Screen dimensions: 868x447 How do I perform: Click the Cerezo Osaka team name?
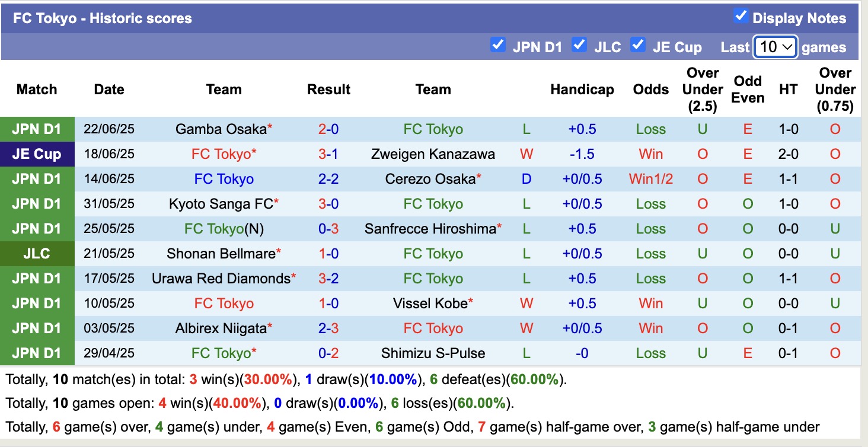click(x=430, y=178)
